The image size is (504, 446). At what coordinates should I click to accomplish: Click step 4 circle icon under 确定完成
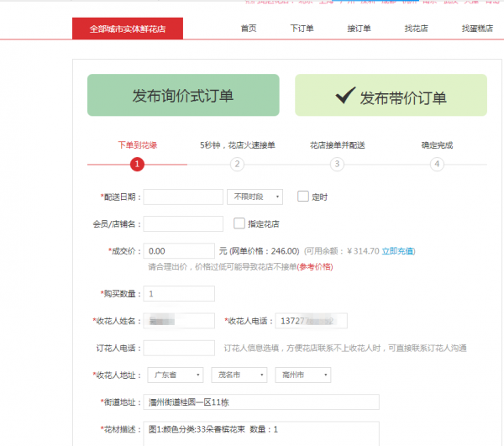pos(437,165)
